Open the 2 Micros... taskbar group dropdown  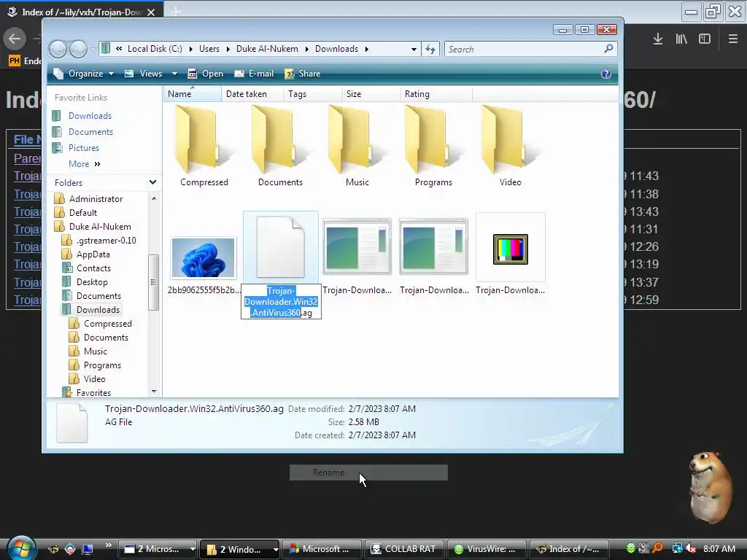(193, 549)
